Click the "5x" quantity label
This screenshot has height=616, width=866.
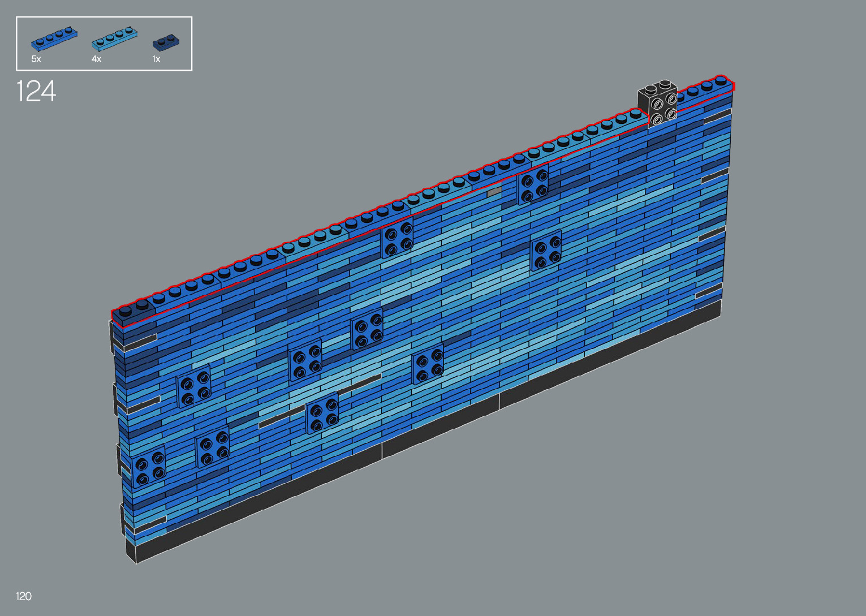click(36, 59)
